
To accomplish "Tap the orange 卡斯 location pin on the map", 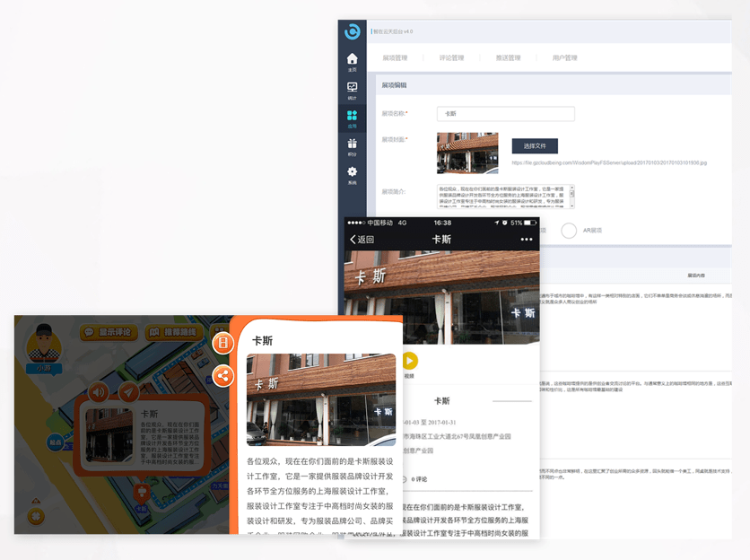I will click(142, 494).
